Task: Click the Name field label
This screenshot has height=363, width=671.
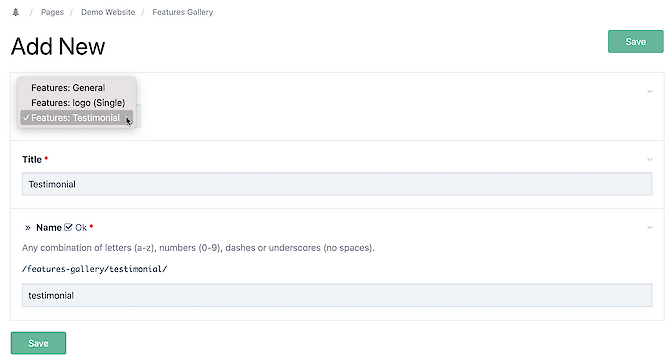Action: click(x=49, y=228)
